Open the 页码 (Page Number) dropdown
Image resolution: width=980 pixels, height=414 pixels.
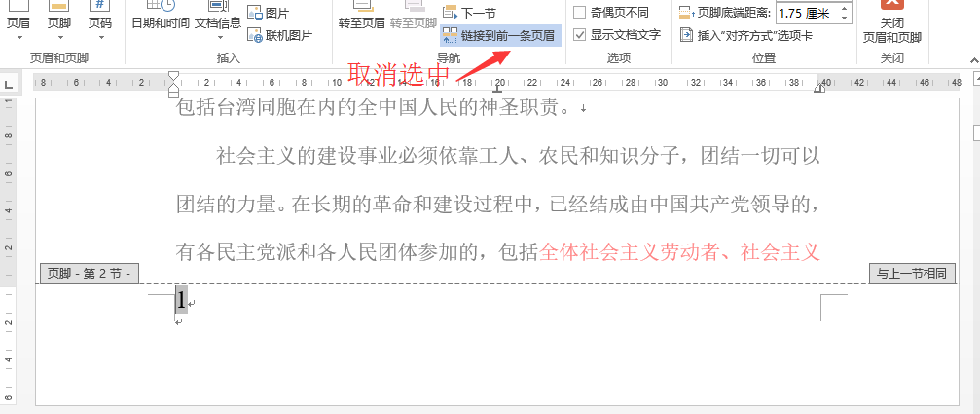pos(99,21)
